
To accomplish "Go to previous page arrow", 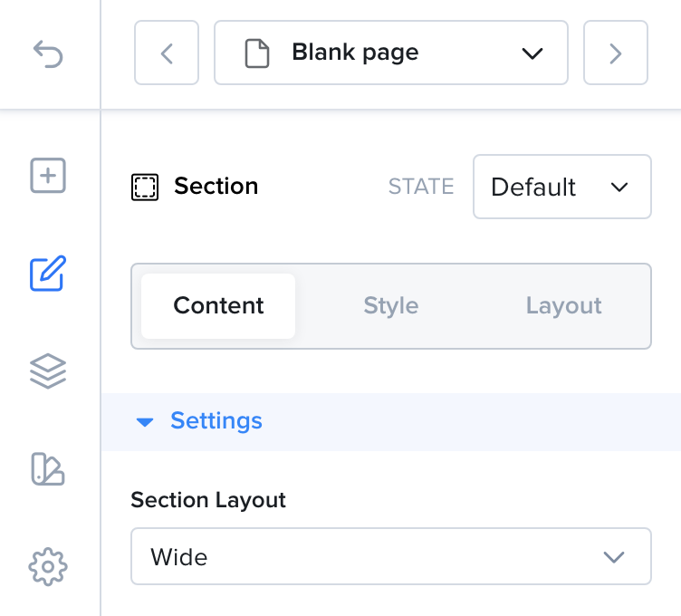I will tap(167, 53).
